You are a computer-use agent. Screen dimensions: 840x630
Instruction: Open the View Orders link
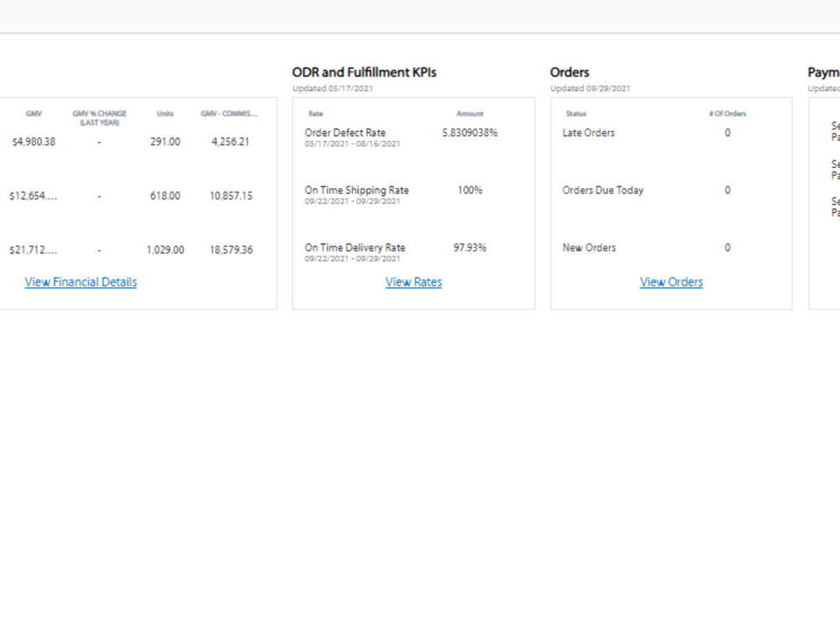click(x=671, y=281)
